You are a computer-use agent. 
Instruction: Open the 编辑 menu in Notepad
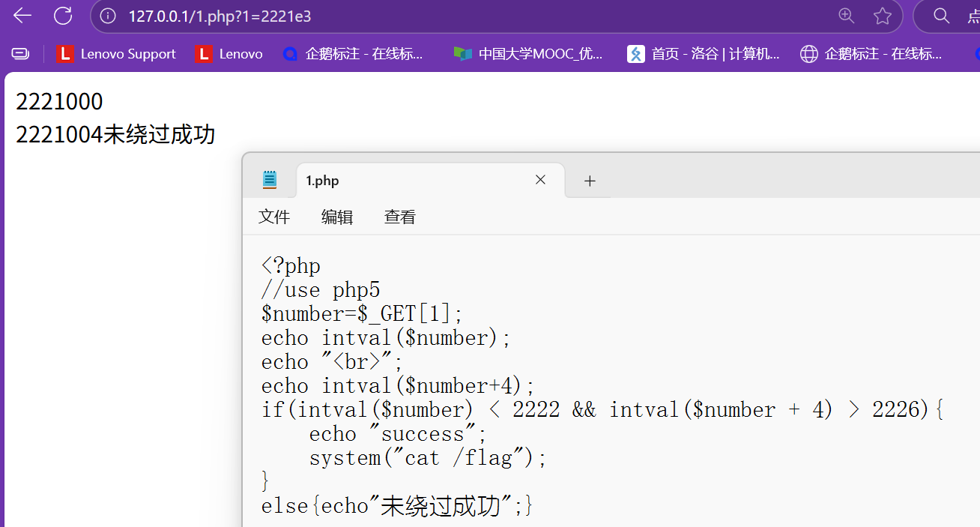(x=337, y=217)
